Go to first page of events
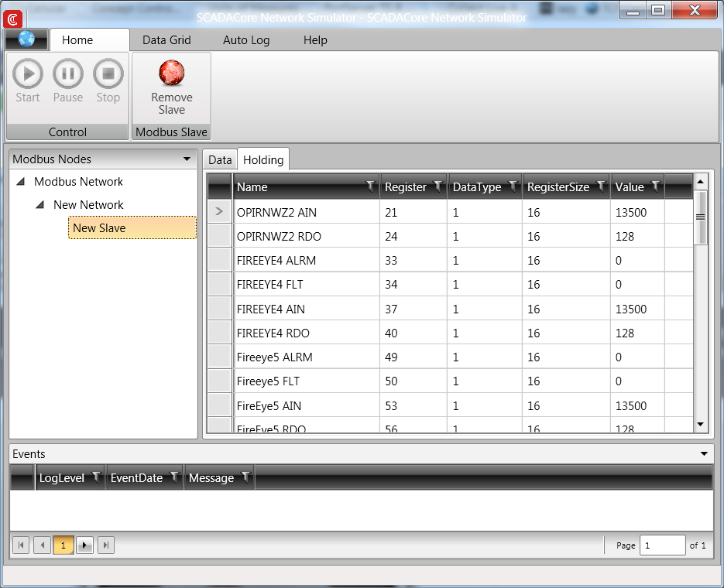The width and height of the screenshot is (724, 588). [21, 545]
